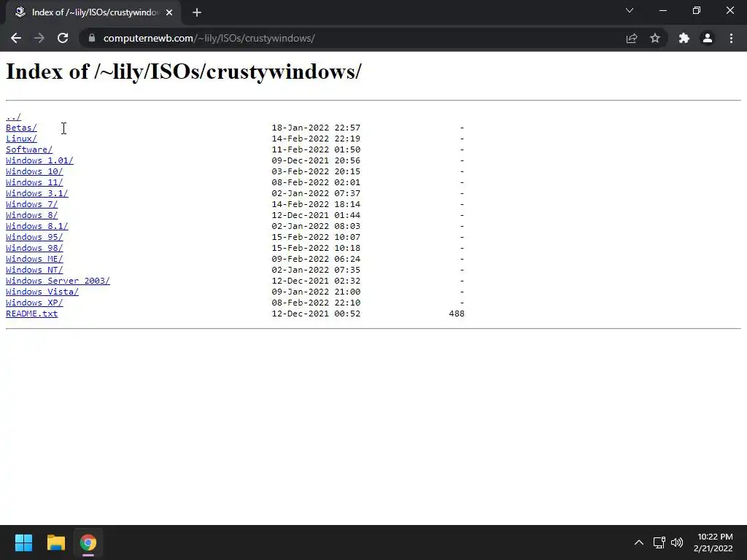Click the Windows 10 date 03-Feb-2022 20:15
The height and width of the screenshot is (560, 747).
pyautogui.click(x=316, y=171)
